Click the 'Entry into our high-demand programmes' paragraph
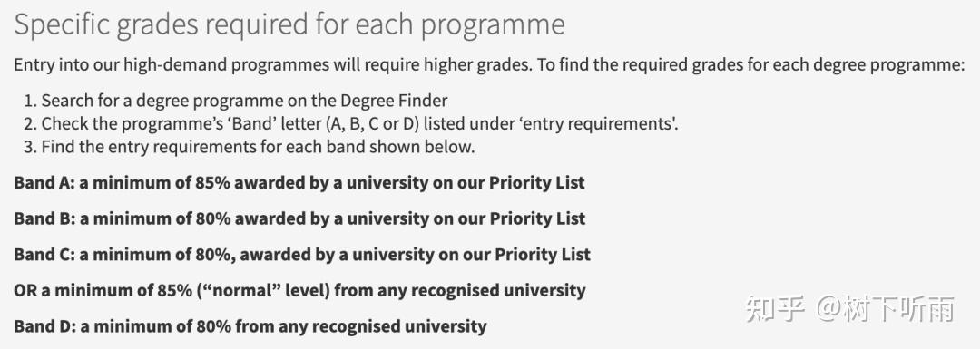 coord(489,64)
